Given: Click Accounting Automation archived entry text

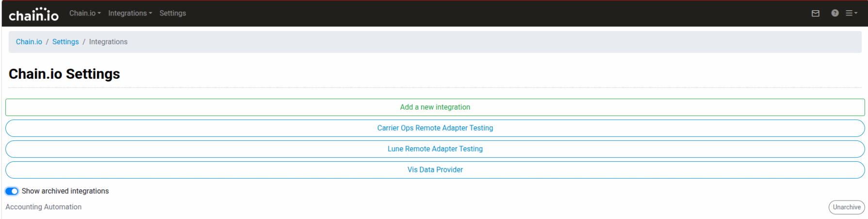Looking at the screenshot, I should [44, 207].
